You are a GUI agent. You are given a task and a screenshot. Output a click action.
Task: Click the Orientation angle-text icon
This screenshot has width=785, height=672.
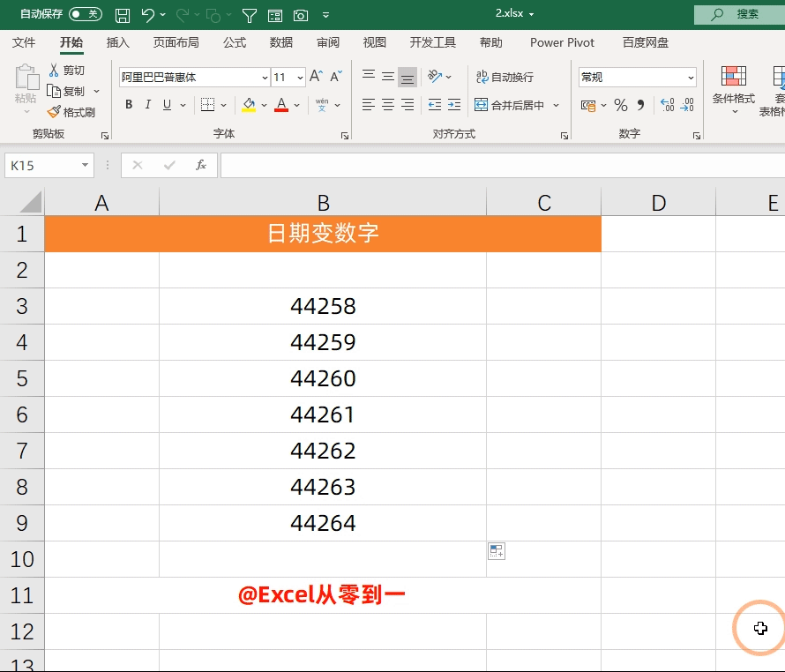tap(435, 76)
